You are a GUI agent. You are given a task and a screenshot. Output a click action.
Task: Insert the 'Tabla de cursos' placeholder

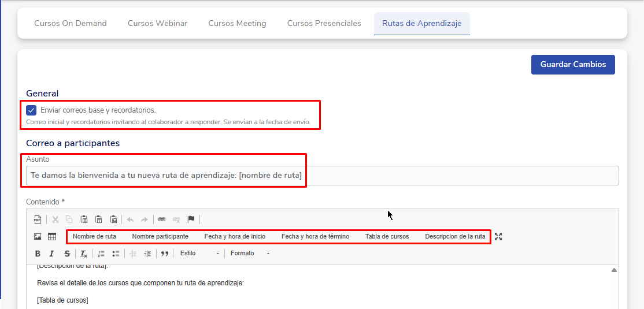pos(387,237)
